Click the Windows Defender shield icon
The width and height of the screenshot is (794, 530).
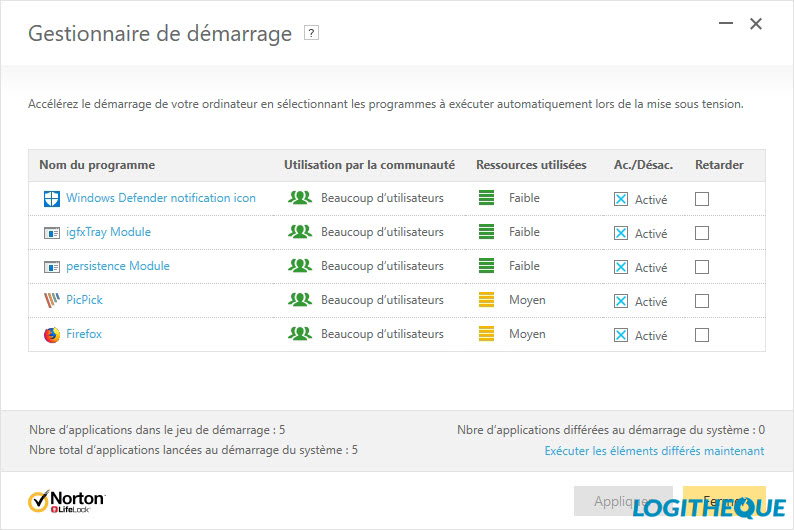pos(52,198)
